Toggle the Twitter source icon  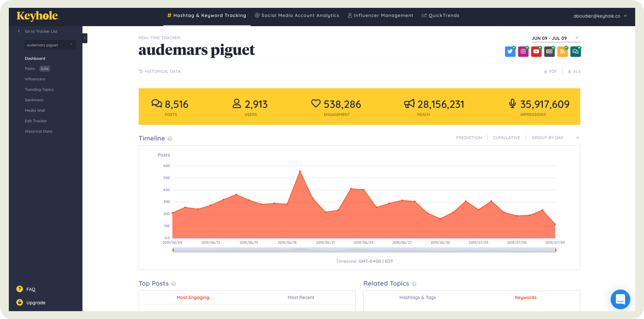pos(510,52)
